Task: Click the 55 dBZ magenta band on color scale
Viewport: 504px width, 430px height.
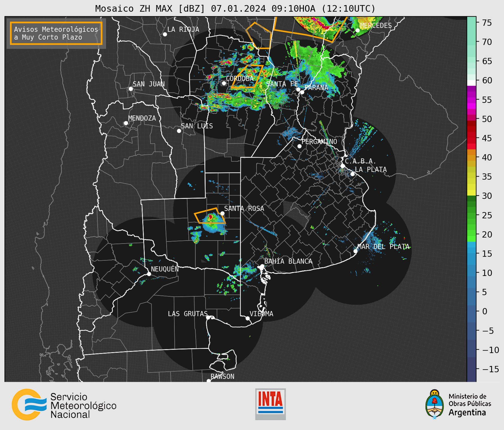Action: click(x=471, y=100)
